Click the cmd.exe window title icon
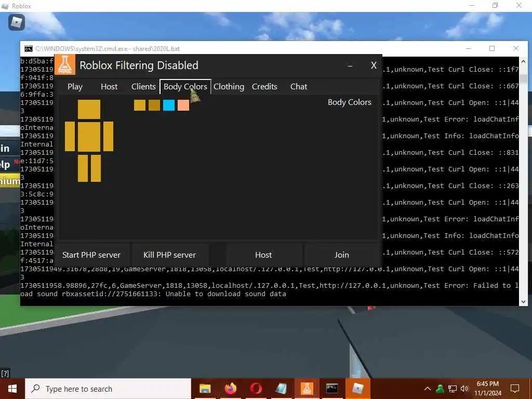Image resolution: width=532 pixels, height=399 pixels. pos(29,49)
